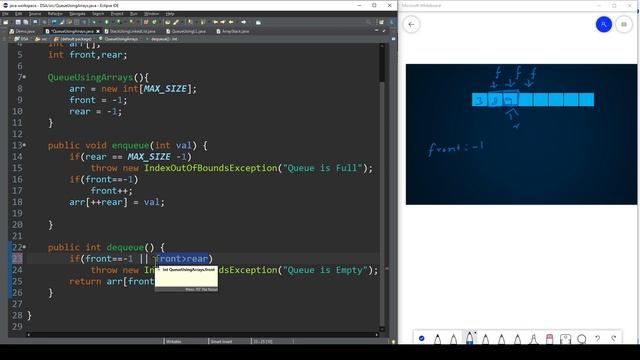Image resolution: width=640 pixels, height=360 pixels.
Task: Click the New file toolbar icon in Eclipse
Action: (6, 22)
